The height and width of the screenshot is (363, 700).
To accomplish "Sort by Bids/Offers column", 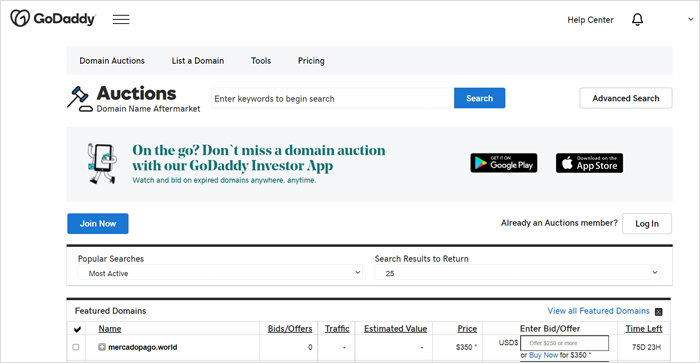I will 290,329.
